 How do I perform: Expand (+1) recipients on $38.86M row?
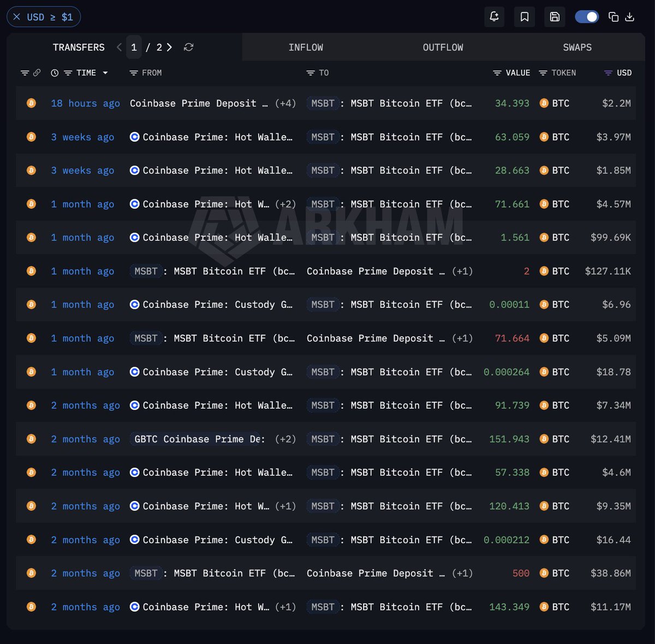(x=462, y=574)
